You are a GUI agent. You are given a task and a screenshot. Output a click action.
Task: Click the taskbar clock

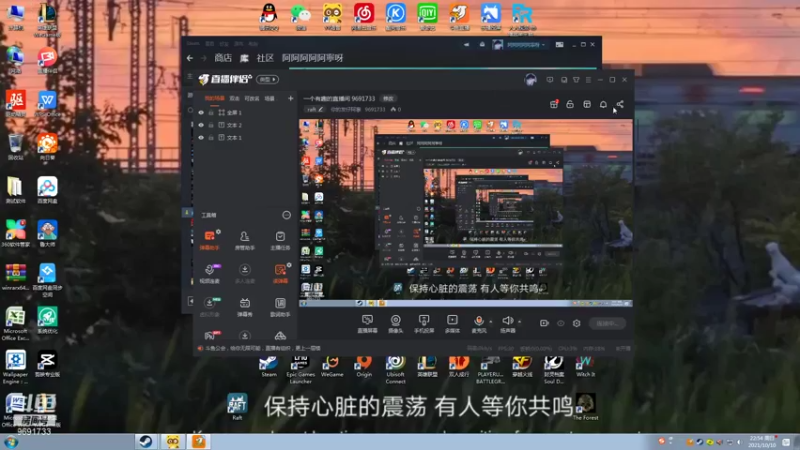coord(761,441)
